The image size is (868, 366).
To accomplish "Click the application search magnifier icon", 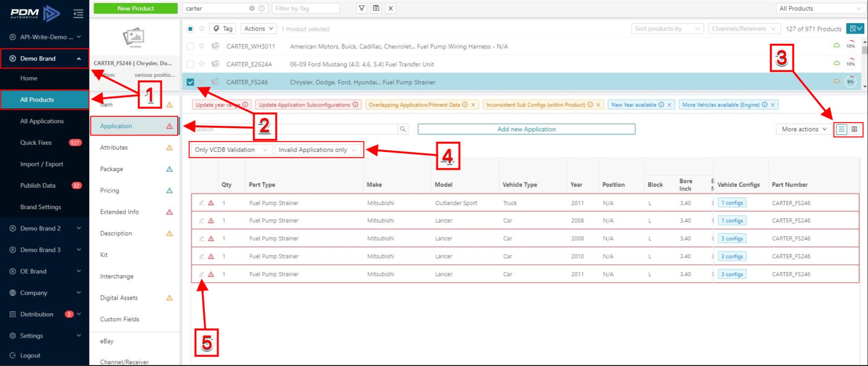I will click(403, 129).
